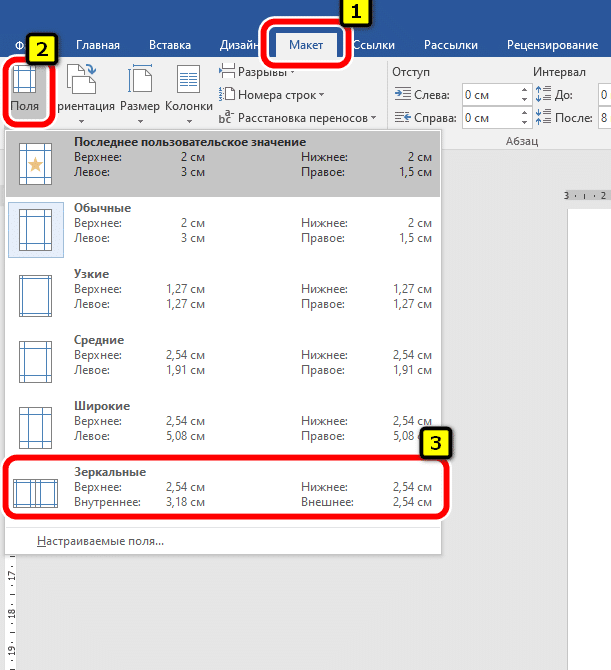Open Настраиваемые поля custom margins dialog
This screenshot has width=611, height=670.
click(x=100, y=541)
